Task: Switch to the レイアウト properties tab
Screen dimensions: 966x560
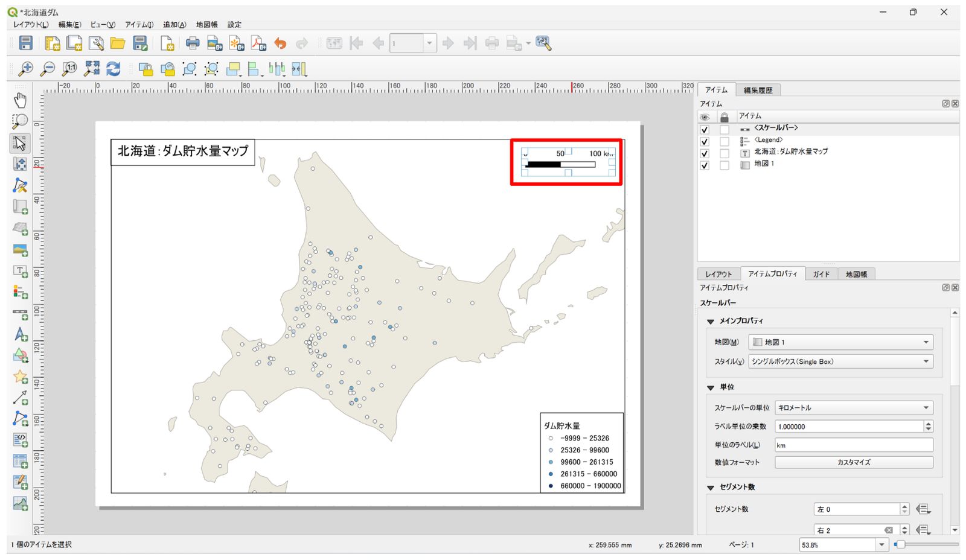Action: (718, 274)
